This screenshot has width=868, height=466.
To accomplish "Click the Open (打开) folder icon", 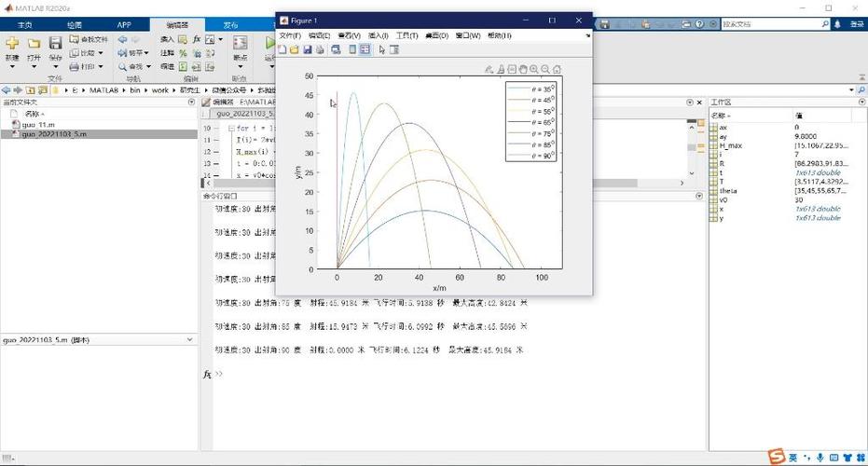I will [34, 43].
